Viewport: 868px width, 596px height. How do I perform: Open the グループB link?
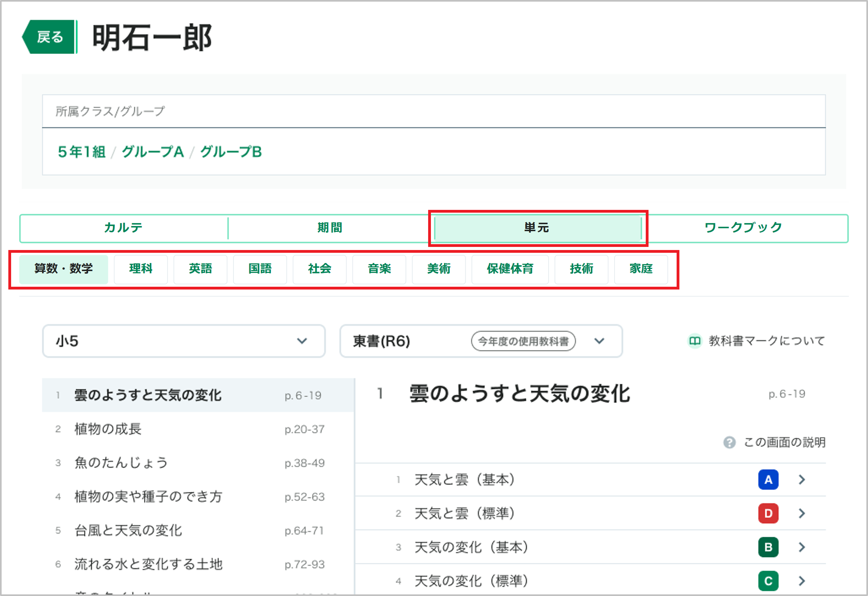coord(231,152)
